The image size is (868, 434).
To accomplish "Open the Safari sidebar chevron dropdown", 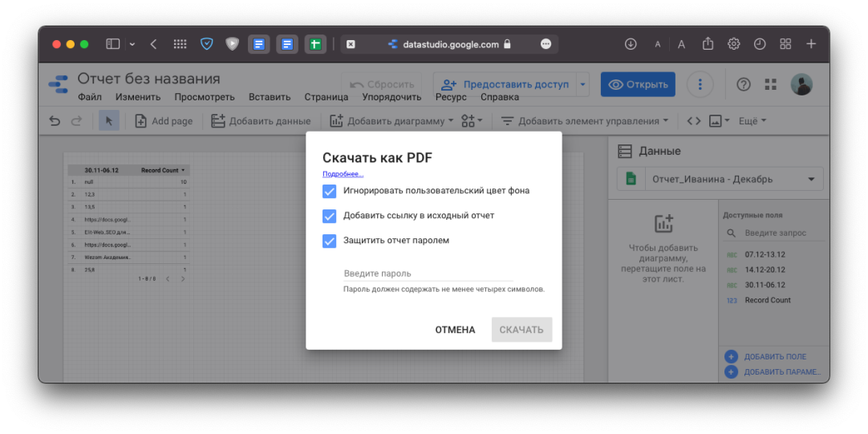I will point(132,44).
